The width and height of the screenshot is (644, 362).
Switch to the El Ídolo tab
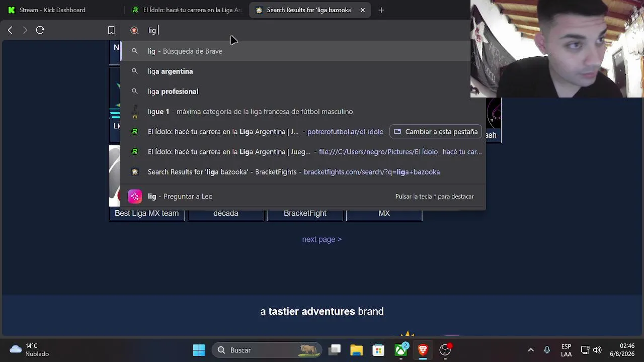click(186, 10)
